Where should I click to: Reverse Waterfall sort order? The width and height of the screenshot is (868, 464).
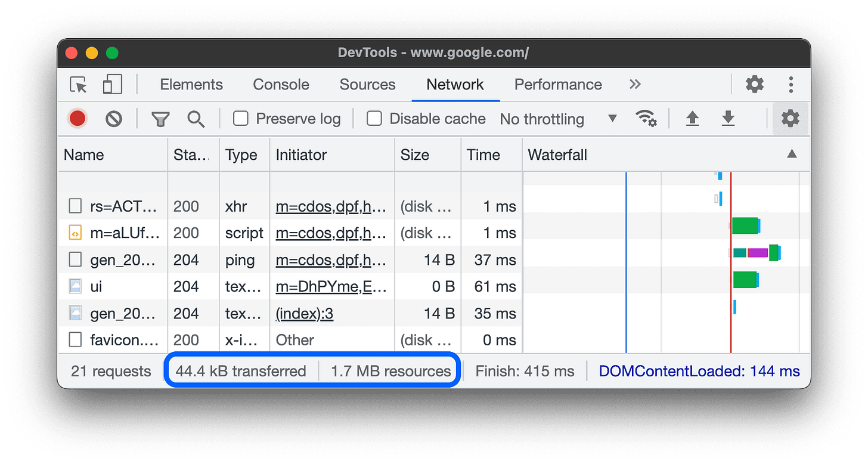click(x=791, y=154)
